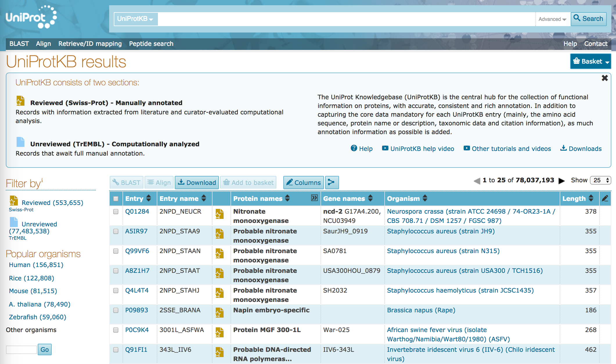Click the Align toolbar button
Viewport: 616px width, 364px height.
(159, 183)
